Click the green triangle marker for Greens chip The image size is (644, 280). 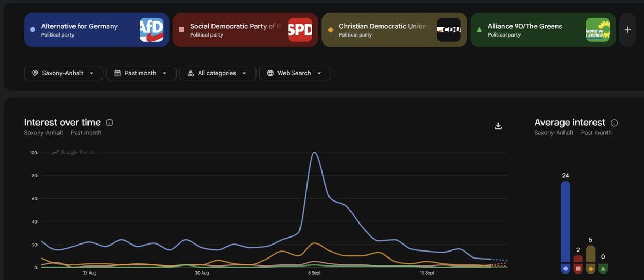pyautogui.click(x=479, y=30)
